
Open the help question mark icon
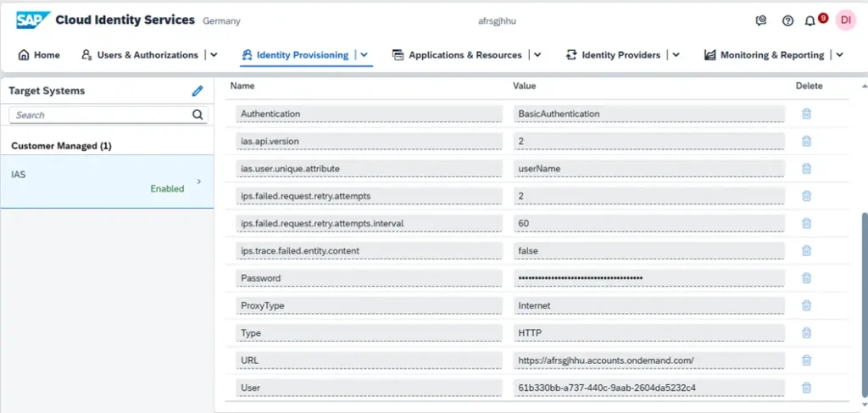click(787, 20)
